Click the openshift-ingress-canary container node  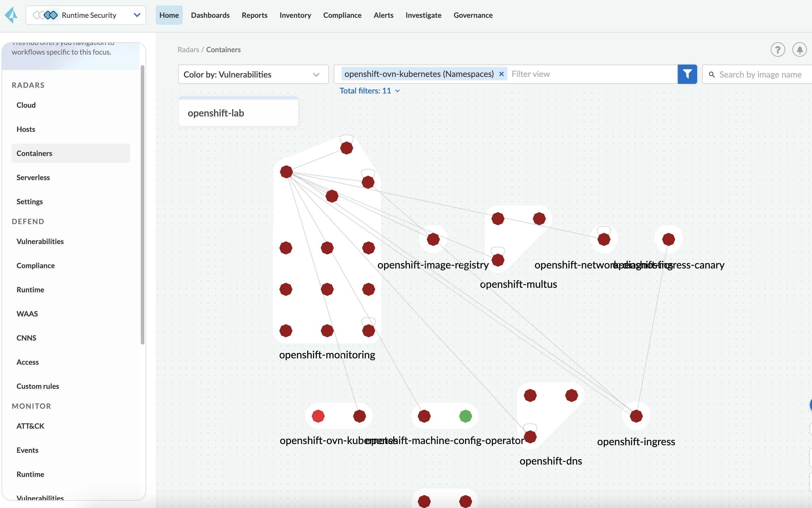pyautogui.click(x=668, y=239)
